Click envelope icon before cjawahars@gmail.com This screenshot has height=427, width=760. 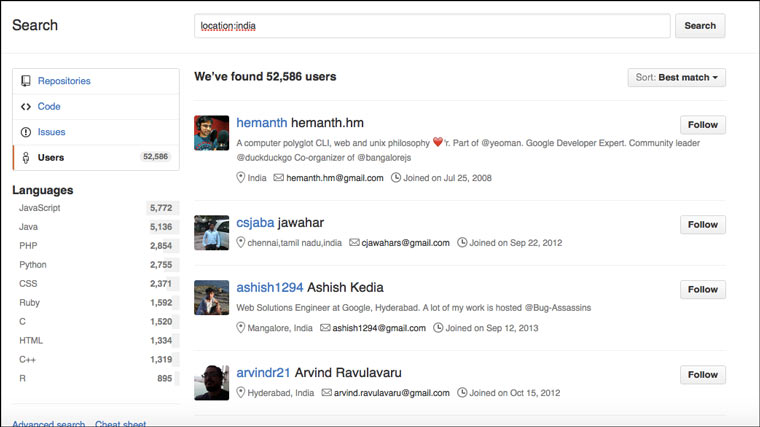pyautogui.click(x=354, y=242)
